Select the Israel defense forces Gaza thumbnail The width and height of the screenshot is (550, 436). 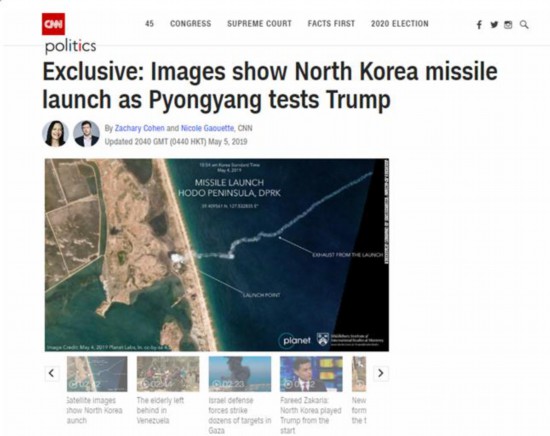pyautogui.click(x=240, y=374)
